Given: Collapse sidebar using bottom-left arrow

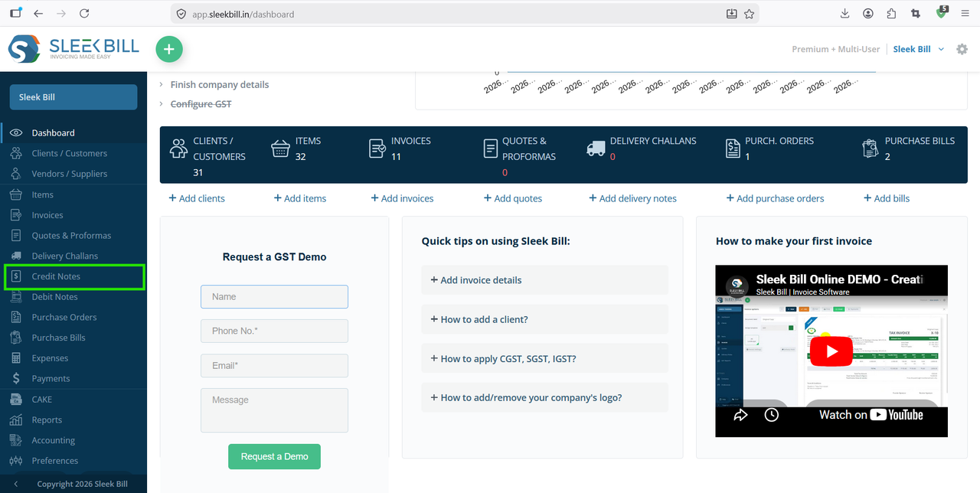Looking at the screenshot, I should pos(16,484).
